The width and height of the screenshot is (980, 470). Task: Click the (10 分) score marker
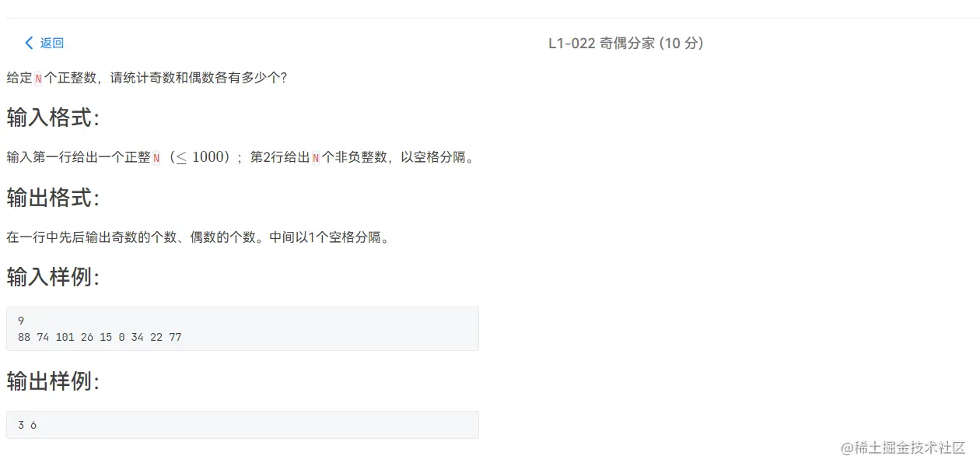(681, 43)
